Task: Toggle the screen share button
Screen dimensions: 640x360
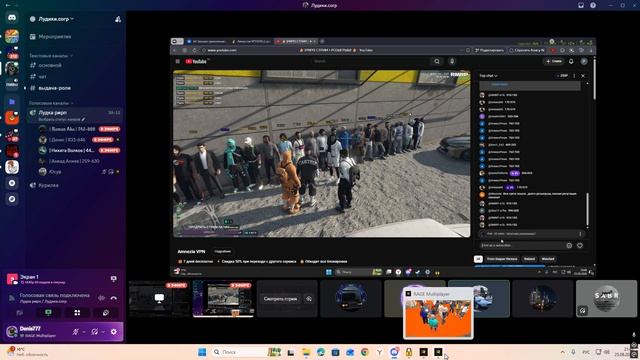Action: (48, 313)
